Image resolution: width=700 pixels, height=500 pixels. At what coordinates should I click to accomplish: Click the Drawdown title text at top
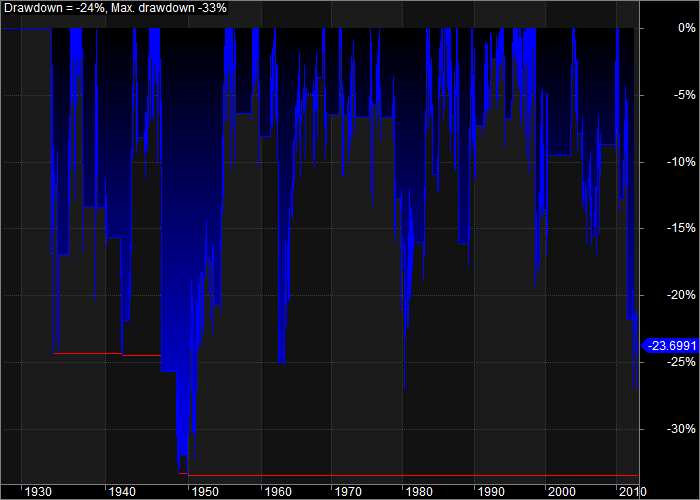click(x=116, y=8)
